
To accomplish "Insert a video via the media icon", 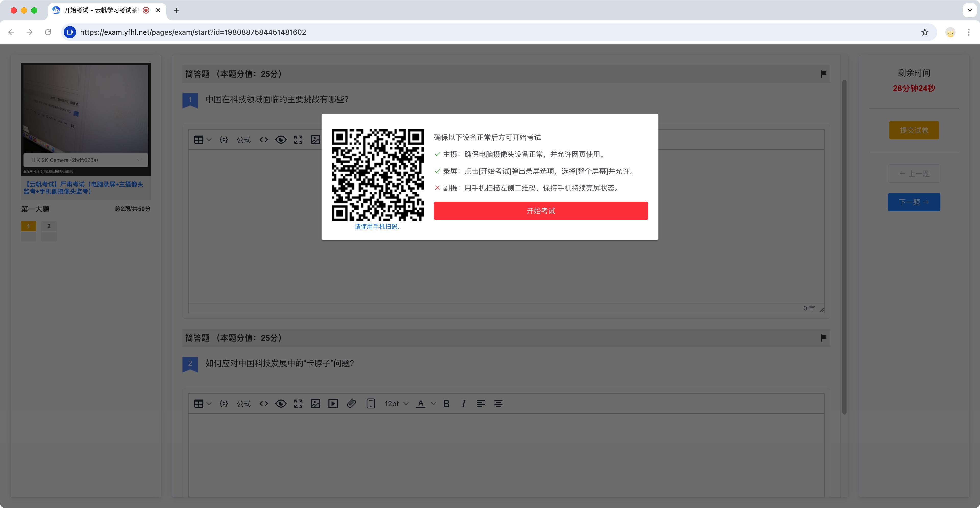I will tap(333, 404).
